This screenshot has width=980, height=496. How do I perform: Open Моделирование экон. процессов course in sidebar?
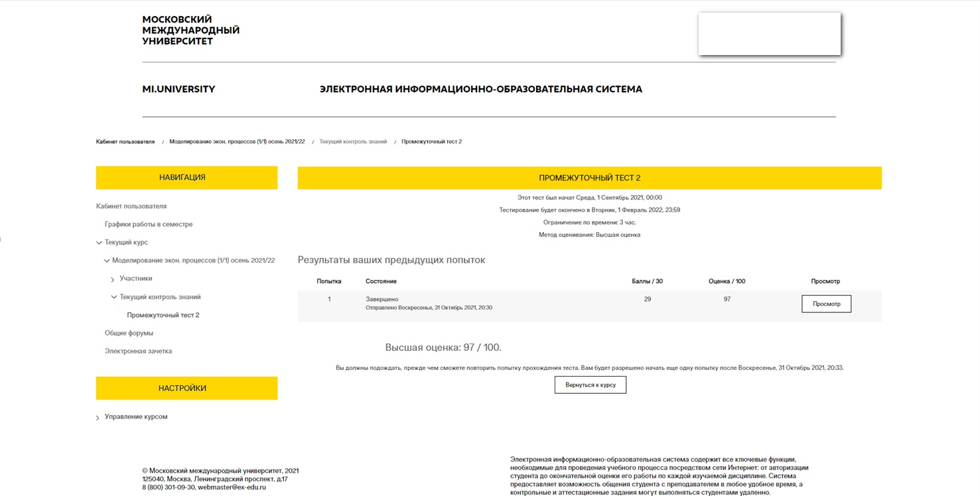pyautogui.click(x=193, y=261)
